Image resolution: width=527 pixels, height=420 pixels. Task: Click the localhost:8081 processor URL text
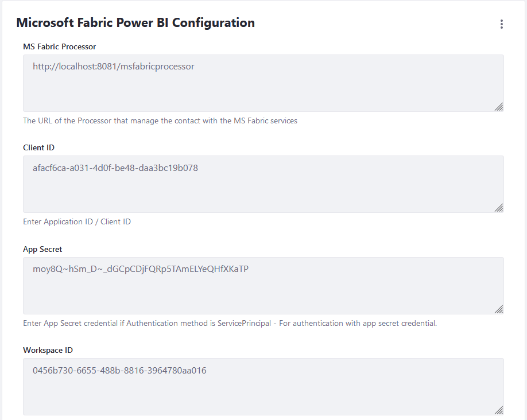click(x=113, y=67)
